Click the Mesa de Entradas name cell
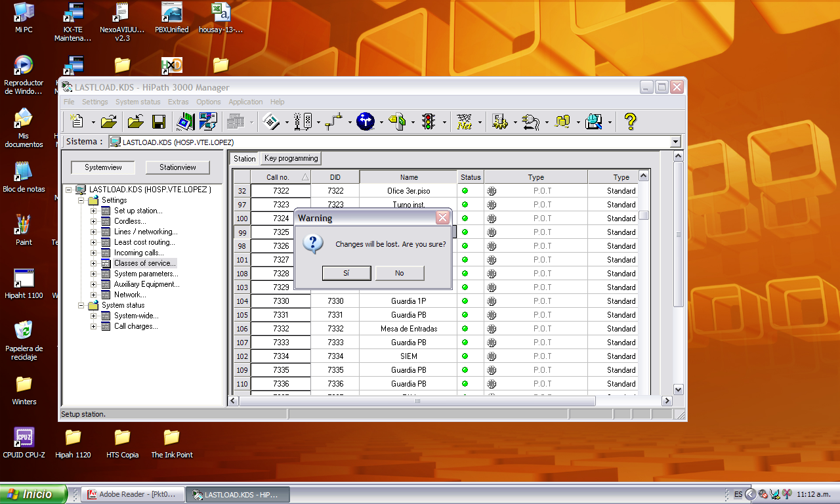The height and width of the screenshot is (504, 840). click(x=409, y=329)
